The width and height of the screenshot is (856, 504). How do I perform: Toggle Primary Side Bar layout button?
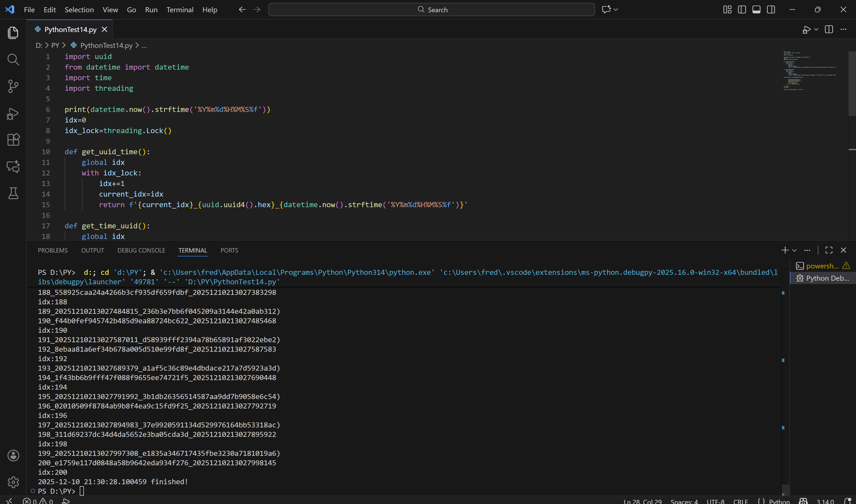click(742, 9)
